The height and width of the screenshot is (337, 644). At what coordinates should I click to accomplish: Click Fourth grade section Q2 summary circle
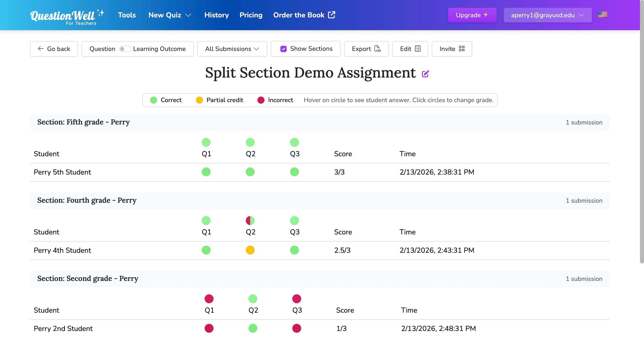pos(250,221)
